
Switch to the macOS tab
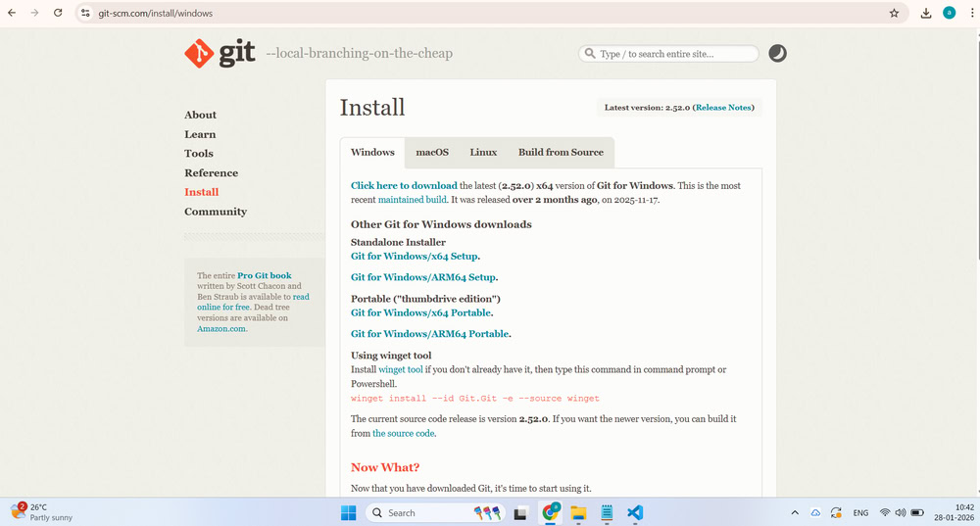[432, 153]
